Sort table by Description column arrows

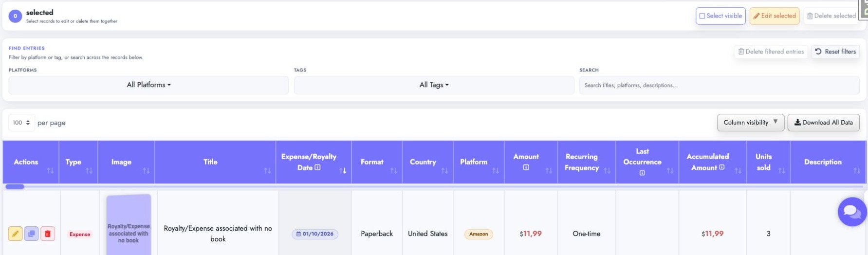[x=857, y=171]
